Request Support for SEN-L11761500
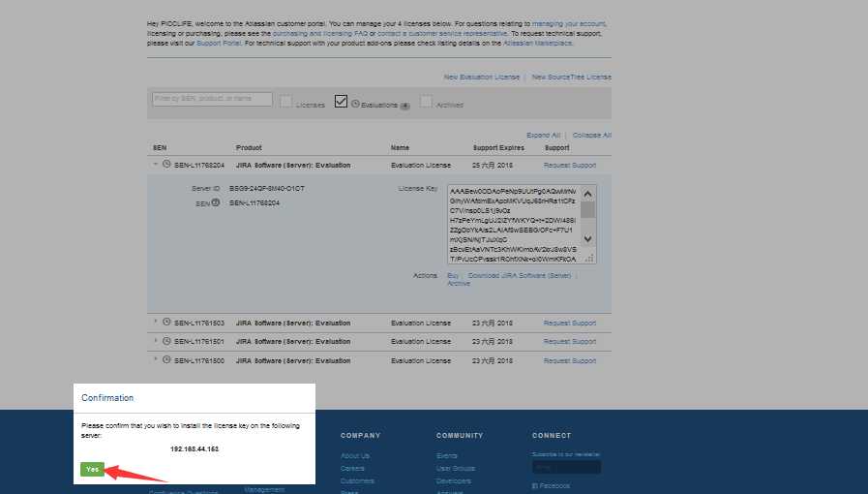 click(x=570, y=360)
